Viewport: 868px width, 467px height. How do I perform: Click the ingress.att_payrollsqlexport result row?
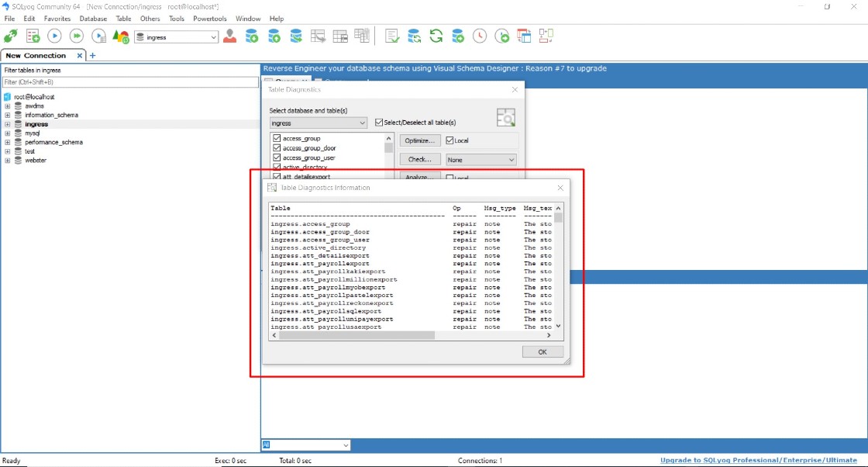(412, 311)
